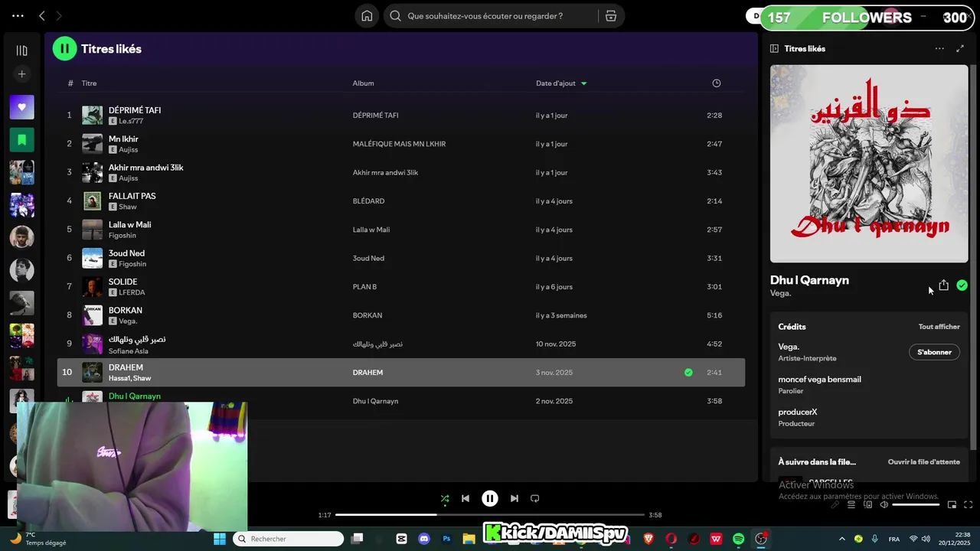980x551 pixels.
Task: Skip to the previous track
Action: pos(465,498)
